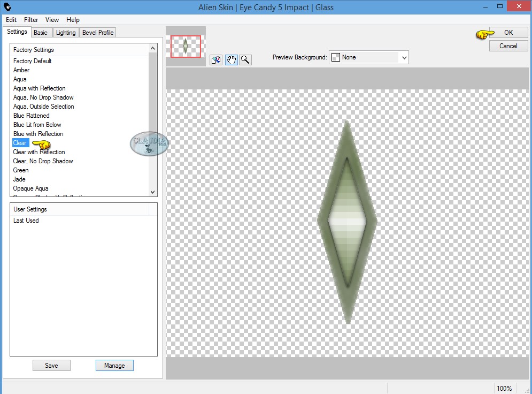
Task: Switch to the Basic tab
Action: [x=41, y=33]
